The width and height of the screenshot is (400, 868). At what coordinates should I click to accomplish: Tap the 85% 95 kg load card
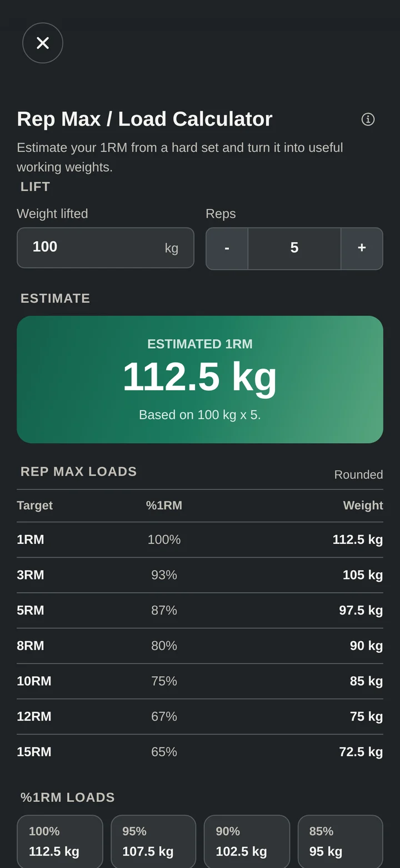[341, 841]
